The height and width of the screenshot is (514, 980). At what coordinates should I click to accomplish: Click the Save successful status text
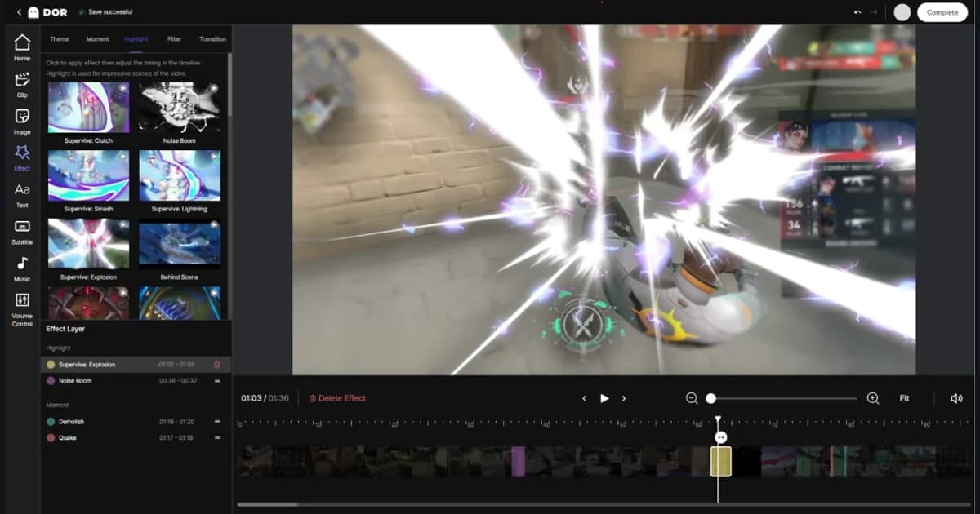pyautogui.click(x=110, y=12)
